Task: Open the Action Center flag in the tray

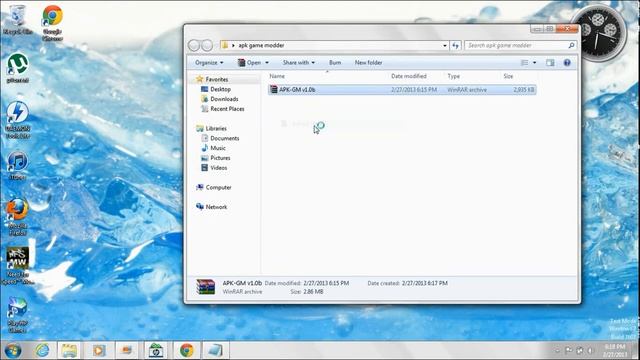Action: (569, 350)
